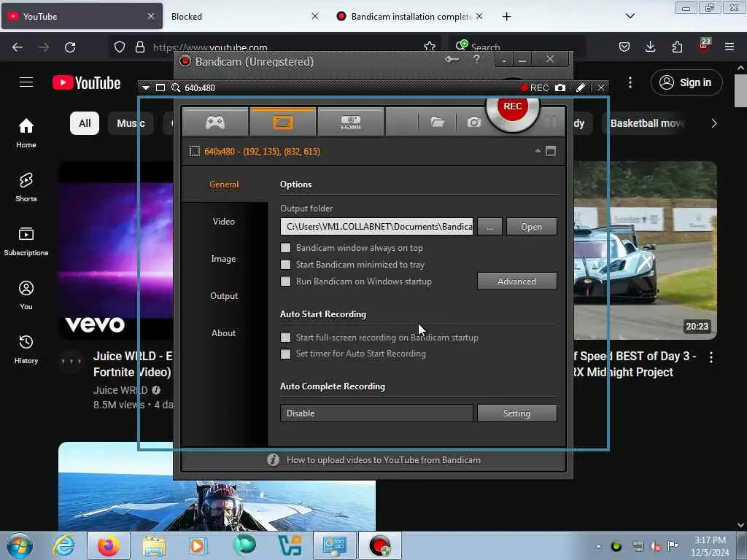Image resolution: width=747 pixels, height=560 pixels.
Task: Open YouTube Shorts in sidebar
Action: click(x=26, y=187)
